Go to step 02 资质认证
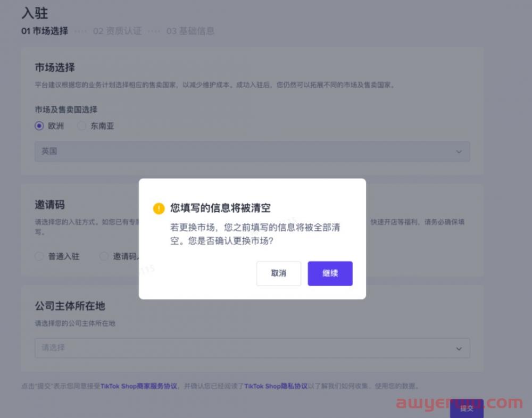Screen dimensions: 532x418 click(x=118, y=31)
